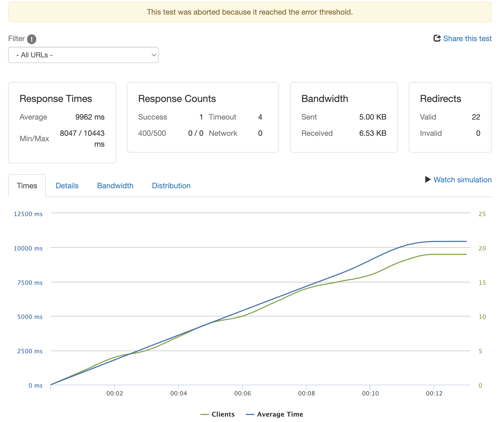Viewport: 504px width, 422px height.
Task: Toggle the Clients series in legend
Action: pyautogui.click(x=223, y=414)
